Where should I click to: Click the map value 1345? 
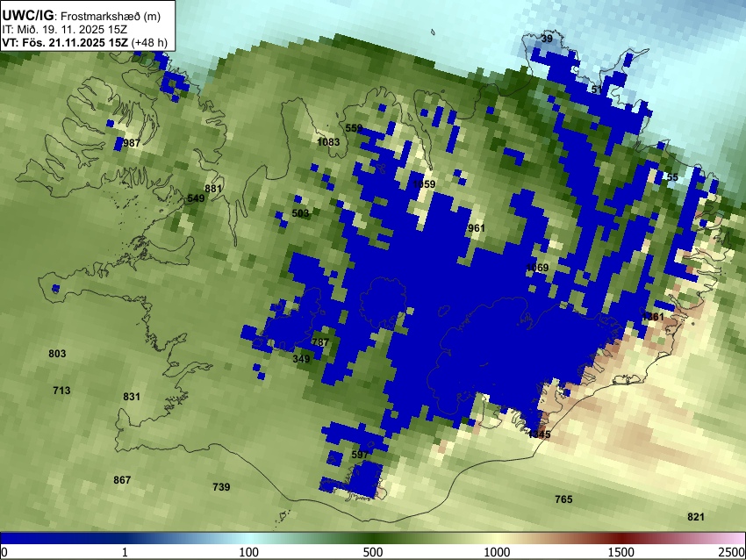(x=539, y=434)
